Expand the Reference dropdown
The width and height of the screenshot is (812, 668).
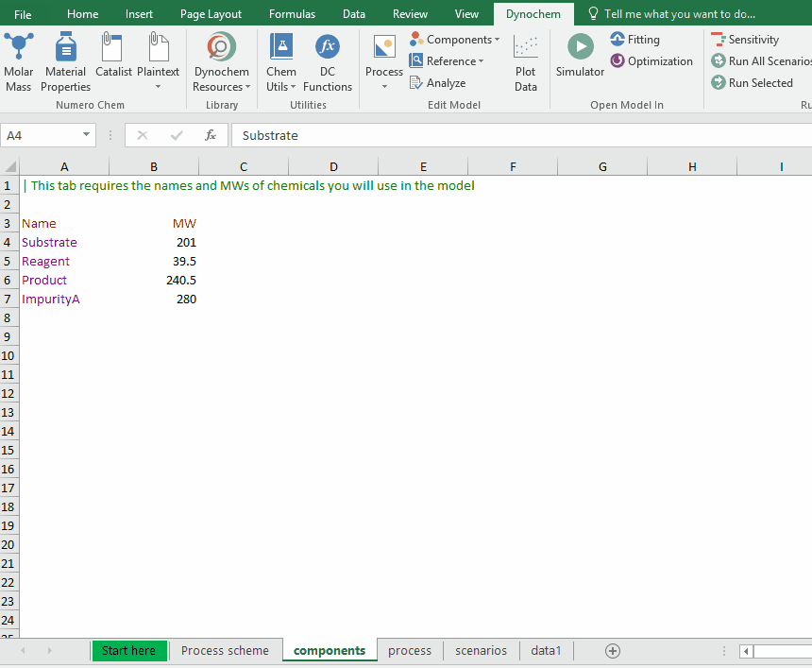(x=447, y=61)
